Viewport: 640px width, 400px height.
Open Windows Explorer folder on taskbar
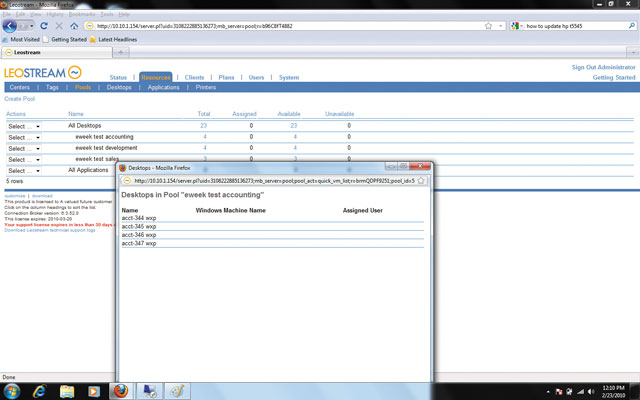point(67,391)
